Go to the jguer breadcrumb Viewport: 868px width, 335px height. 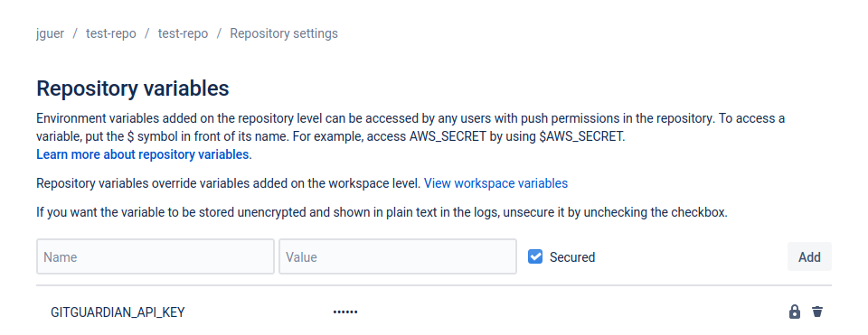[x=50, y=33]
